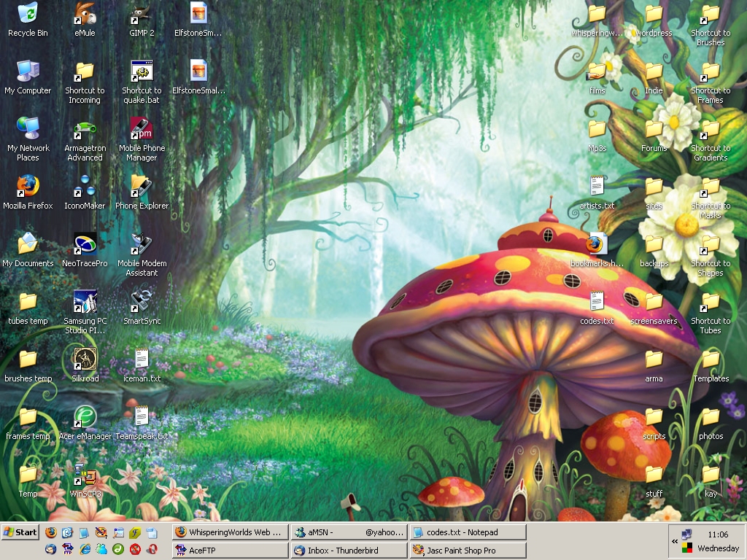The height and width of the screenshot is (560, 747).
Task: Open the Recycle Bin desktop icon
Action: click(28, 19)
